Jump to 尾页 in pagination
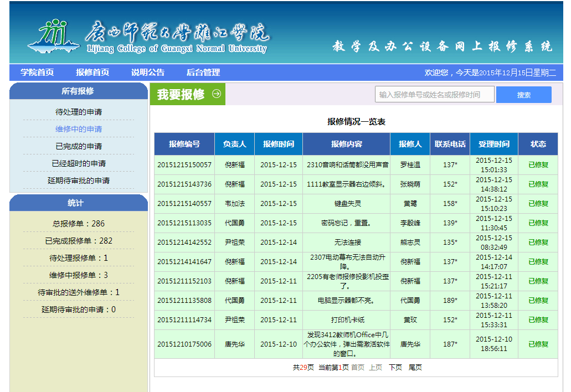Viewport: 571px width, 392px height. (415, 367)
